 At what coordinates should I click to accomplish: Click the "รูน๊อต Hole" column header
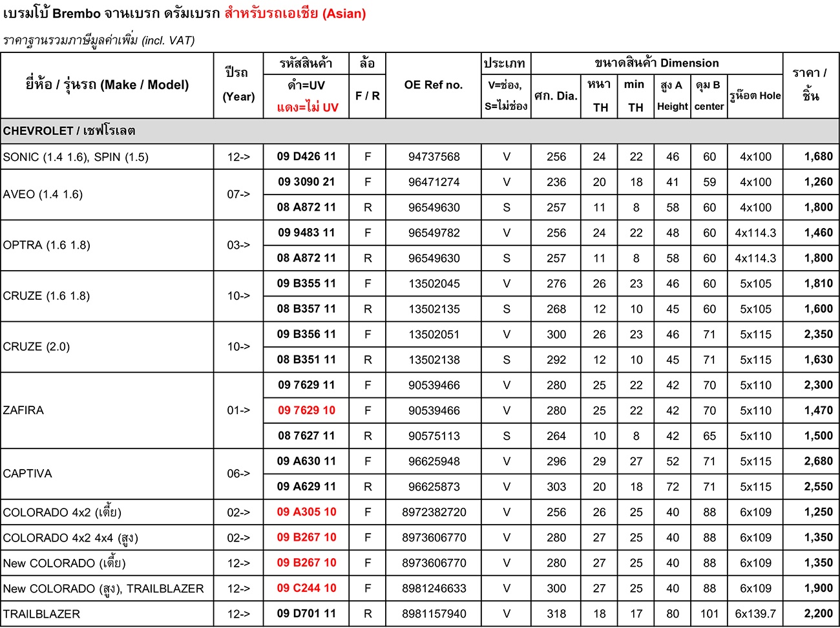click(755, 96)
